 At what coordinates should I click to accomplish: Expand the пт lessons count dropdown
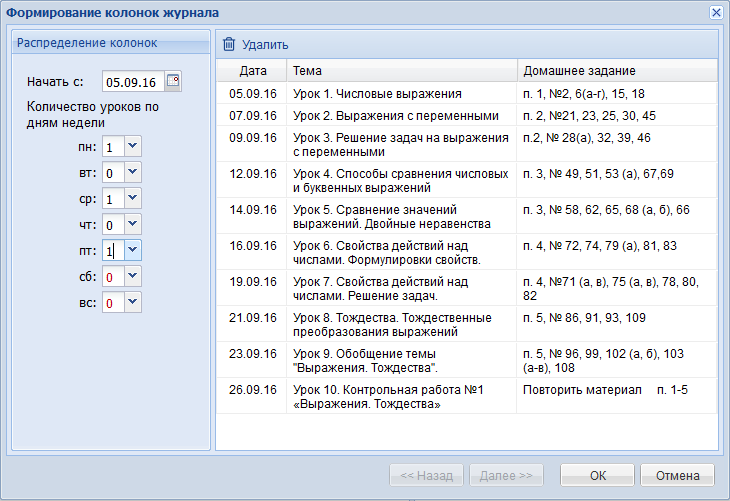(133, 251)
